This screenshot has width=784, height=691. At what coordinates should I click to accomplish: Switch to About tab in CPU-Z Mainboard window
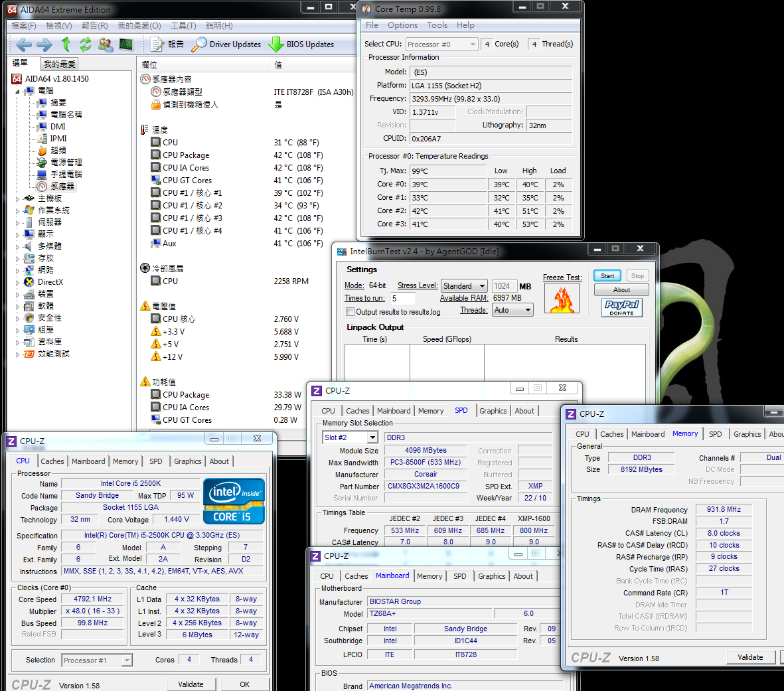click(x=523, y=576)
